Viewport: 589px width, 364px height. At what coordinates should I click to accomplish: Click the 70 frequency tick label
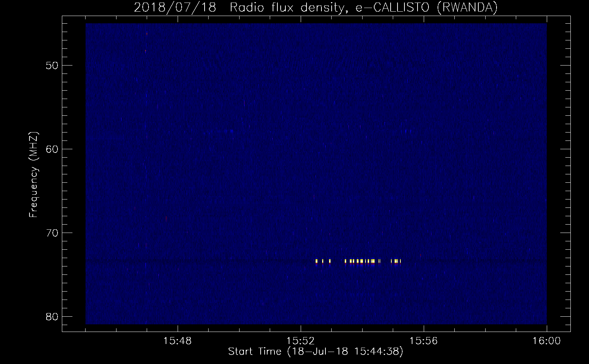point(53,233)
